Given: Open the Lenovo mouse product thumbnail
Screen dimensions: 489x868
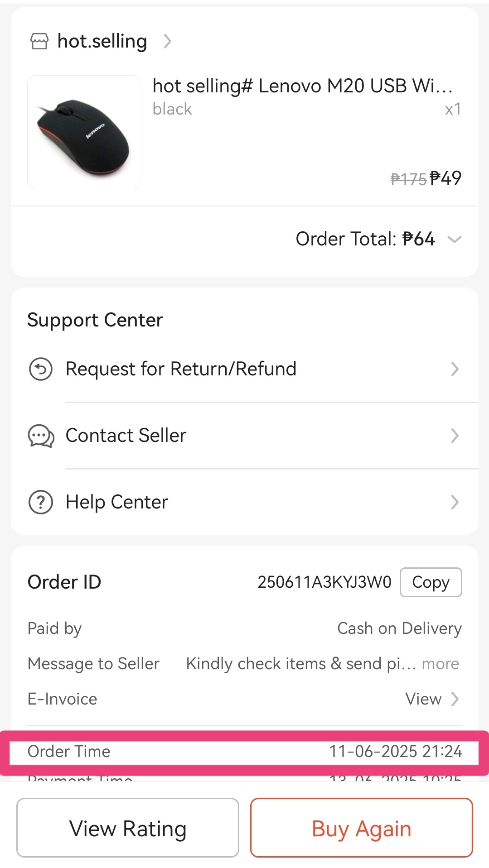Looking at the screenshot, I should coord(84,132).
